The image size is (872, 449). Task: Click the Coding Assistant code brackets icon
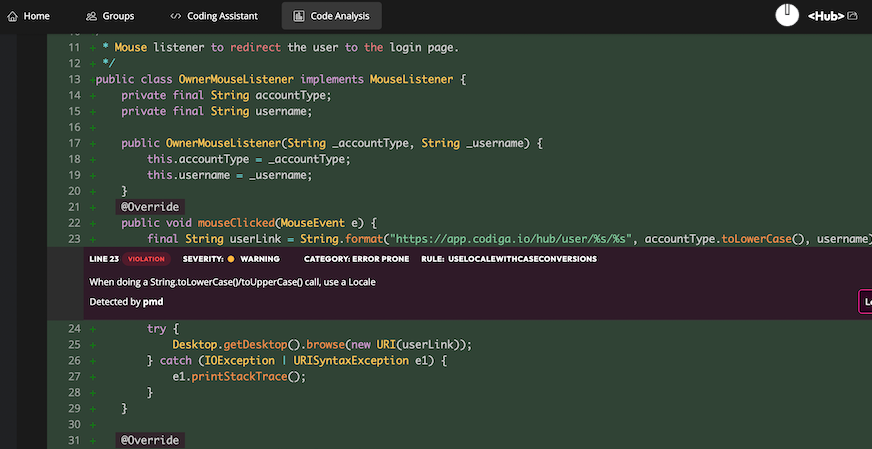coord(176,16)
